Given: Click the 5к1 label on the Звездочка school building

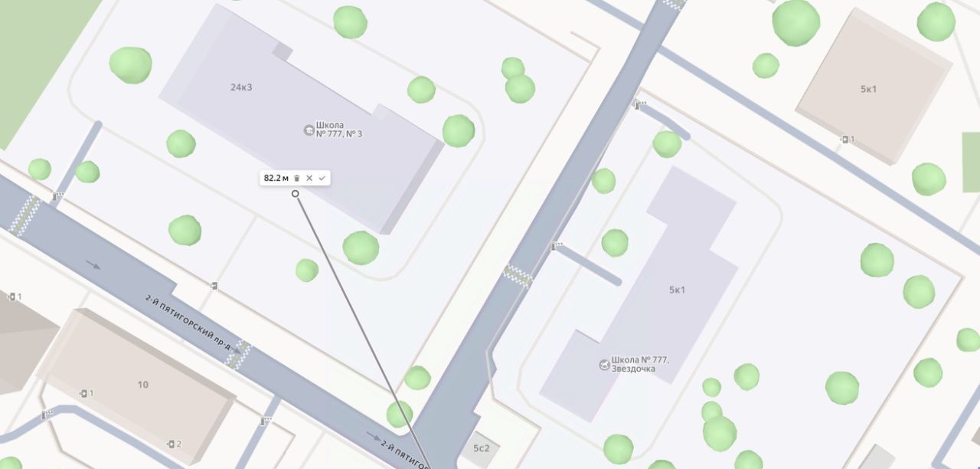Looking at the screenshot, I should pos(677,290).
